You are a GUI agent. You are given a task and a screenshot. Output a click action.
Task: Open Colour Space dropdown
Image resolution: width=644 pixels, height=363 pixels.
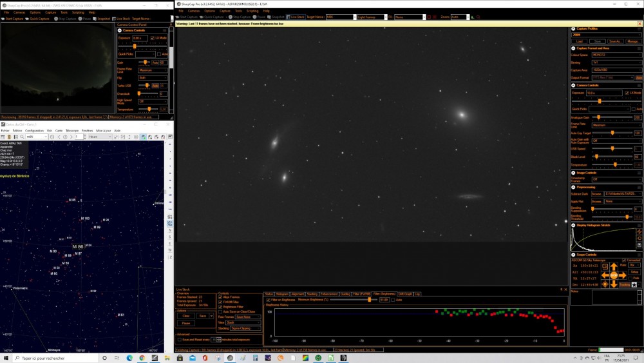click(616, 55)
